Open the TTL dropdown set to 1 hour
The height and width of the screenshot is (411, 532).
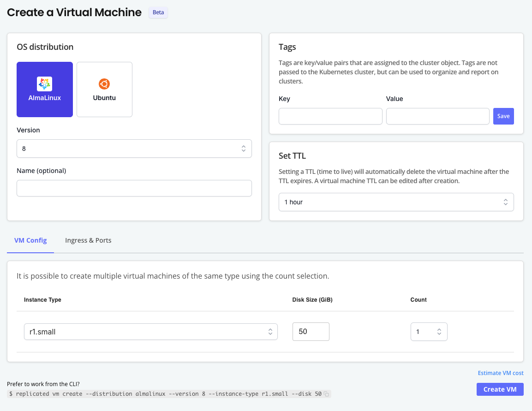point(396,202)
